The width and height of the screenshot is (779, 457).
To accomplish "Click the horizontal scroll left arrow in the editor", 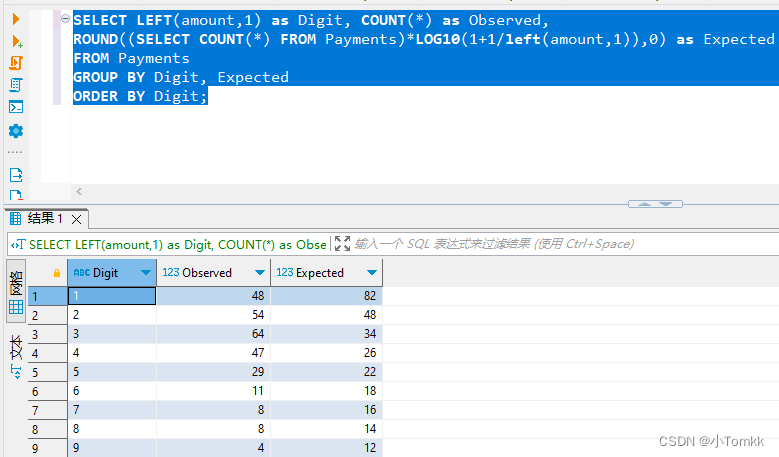I will [x=79, y=191].
